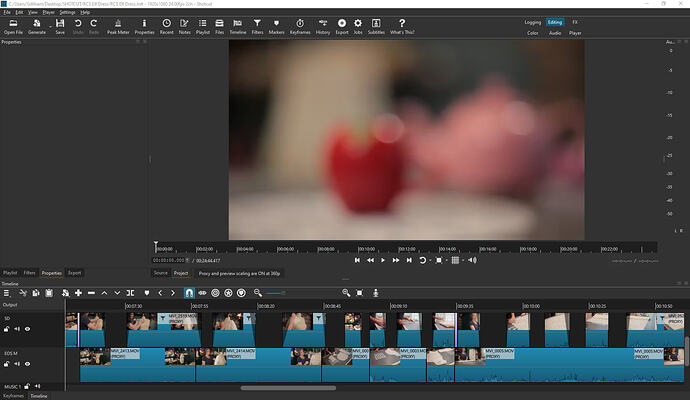Hide the SD track video
The height and width of the screenshot is (400, 690).
coord(27,329)
